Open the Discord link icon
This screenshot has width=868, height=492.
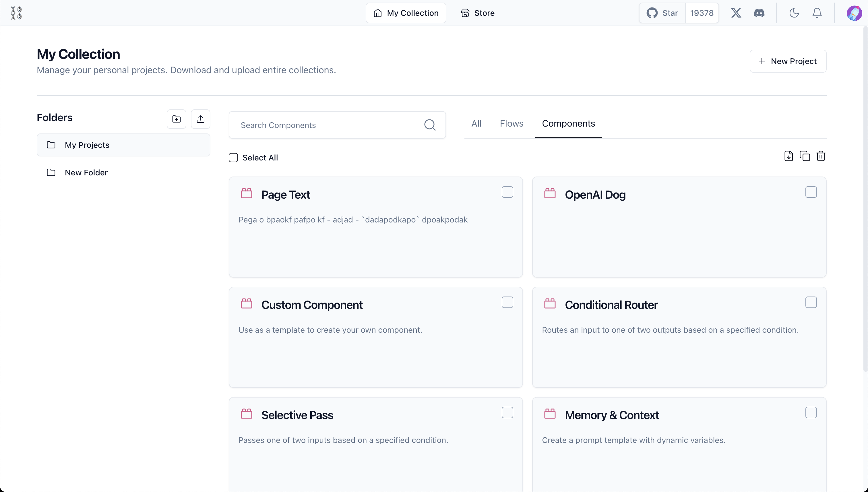pyautogui.click(x=759, y=13)
